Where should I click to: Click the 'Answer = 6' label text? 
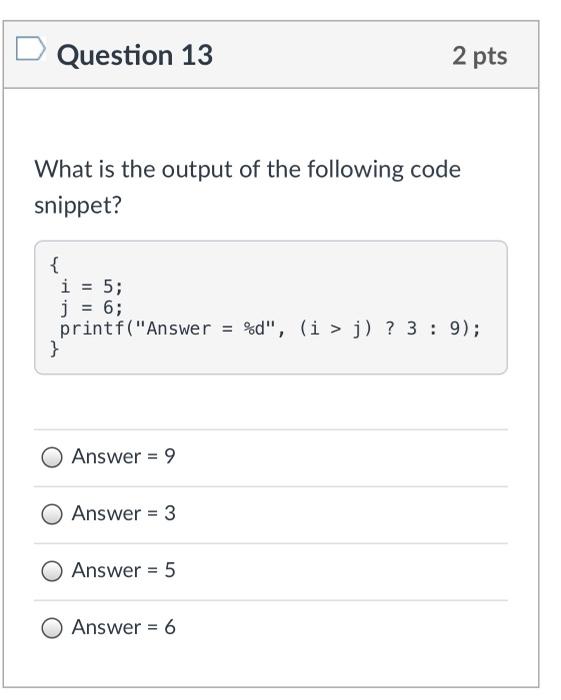(124, 627)
